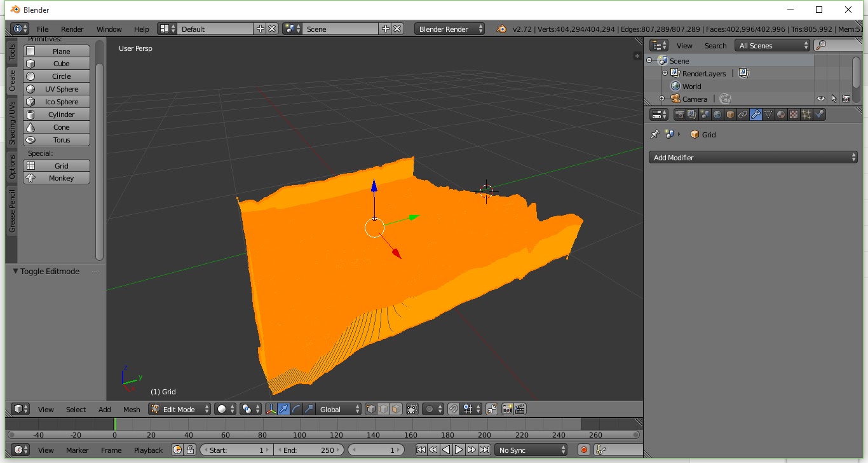This screenshot has width=868, height=463.
Task: Click the Blender logo in the info header
Action: (501, 29)
